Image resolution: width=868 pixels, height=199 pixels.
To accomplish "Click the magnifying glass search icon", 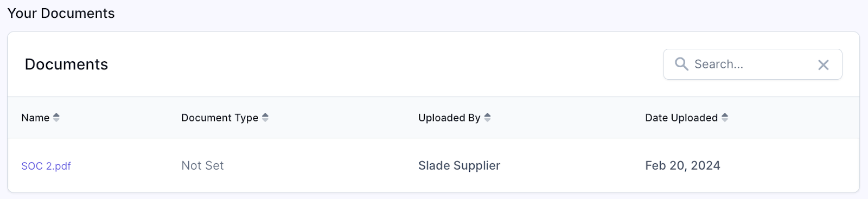I will tap(681, 64).
